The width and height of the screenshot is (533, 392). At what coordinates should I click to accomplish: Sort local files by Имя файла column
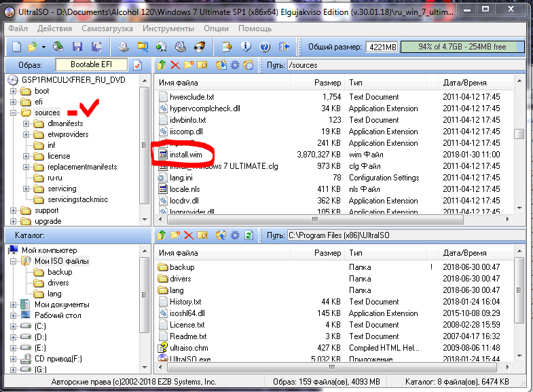pos(223,253)
